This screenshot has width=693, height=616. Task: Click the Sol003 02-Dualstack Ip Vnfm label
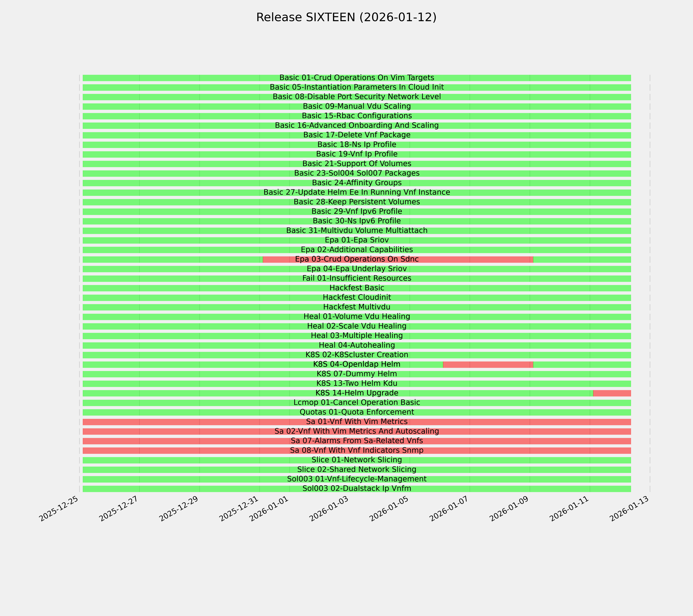pos(357,489)
